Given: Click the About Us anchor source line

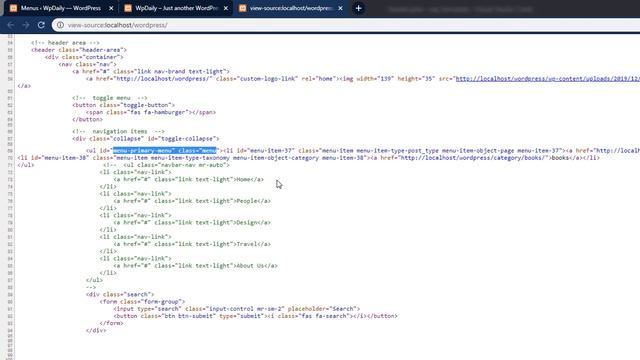Looking at the screenshot, I should coord(196,266).
